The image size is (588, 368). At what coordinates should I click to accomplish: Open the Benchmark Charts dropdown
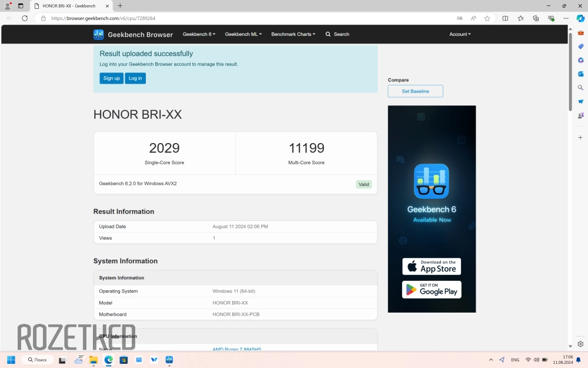(293, 34)
